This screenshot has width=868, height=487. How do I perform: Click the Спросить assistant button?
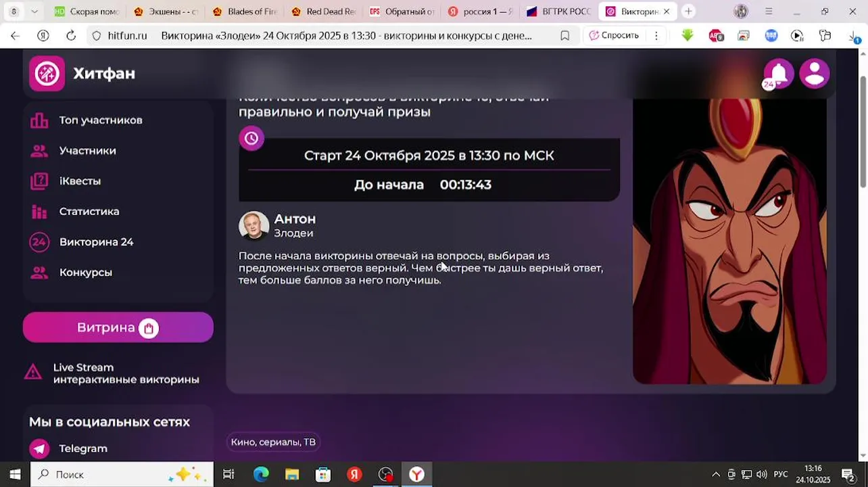[613, 36]
